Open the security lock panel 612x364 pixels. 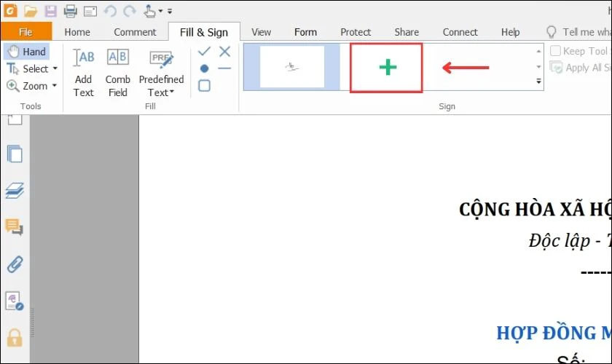pyautogui.click(x=15, y=338)
